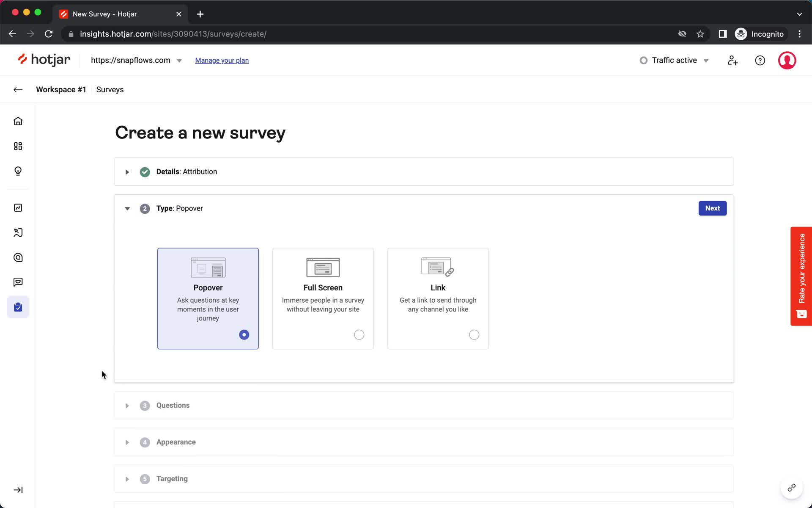Click the Workspace #1 breadcrumb item
This screenshot has width=812, height=508.
click(x=61, y=89)
